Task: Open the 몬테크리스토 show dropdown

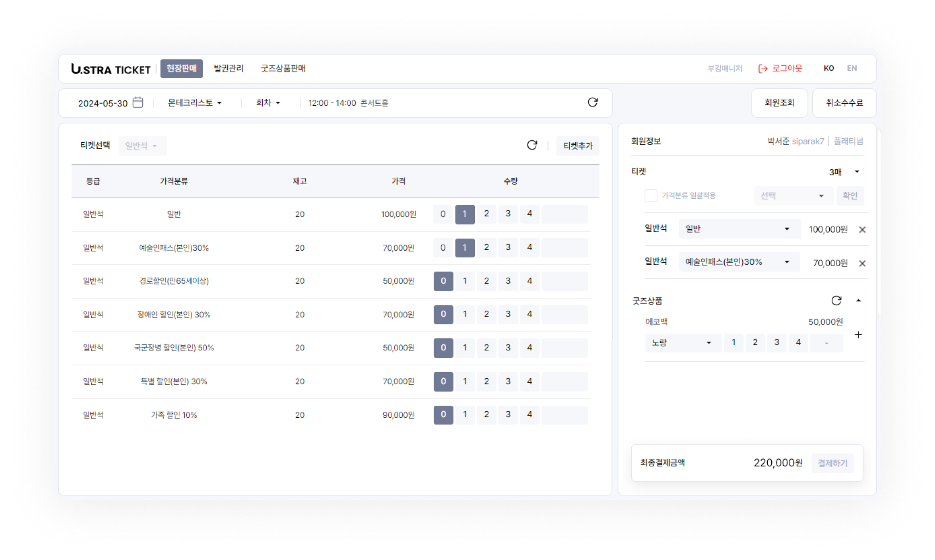Action: (194, 103)
